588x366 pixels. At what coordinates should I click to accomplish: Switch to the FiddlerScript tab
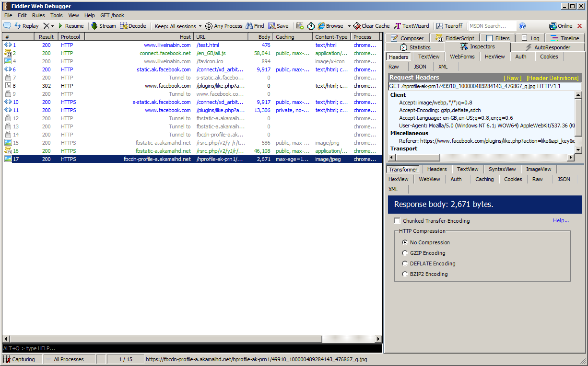[x=455, y=38]
